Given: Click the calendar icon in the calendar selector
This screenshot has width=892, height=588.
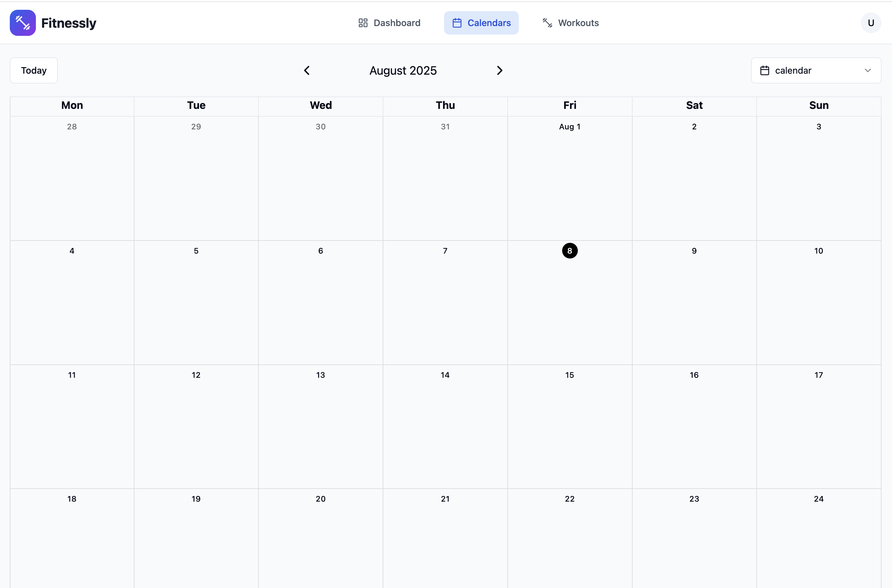Looking at the screenshot, I should click(x=764, y=70).
